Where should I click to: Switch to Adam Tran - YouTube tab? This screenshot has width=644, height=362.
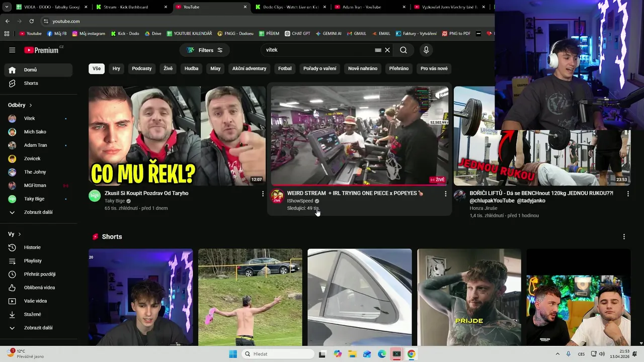tap(370, 7)
